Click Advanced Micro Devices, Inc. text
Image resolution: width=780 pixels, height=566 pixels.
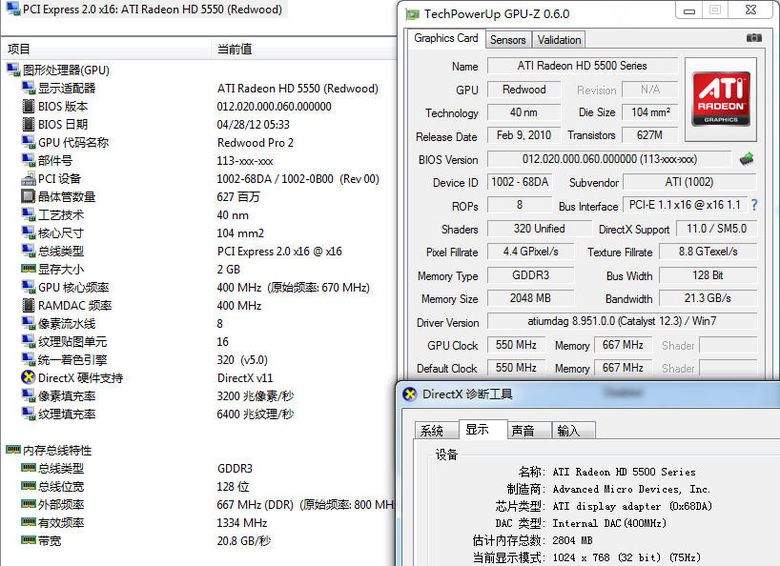coord(631,489)
